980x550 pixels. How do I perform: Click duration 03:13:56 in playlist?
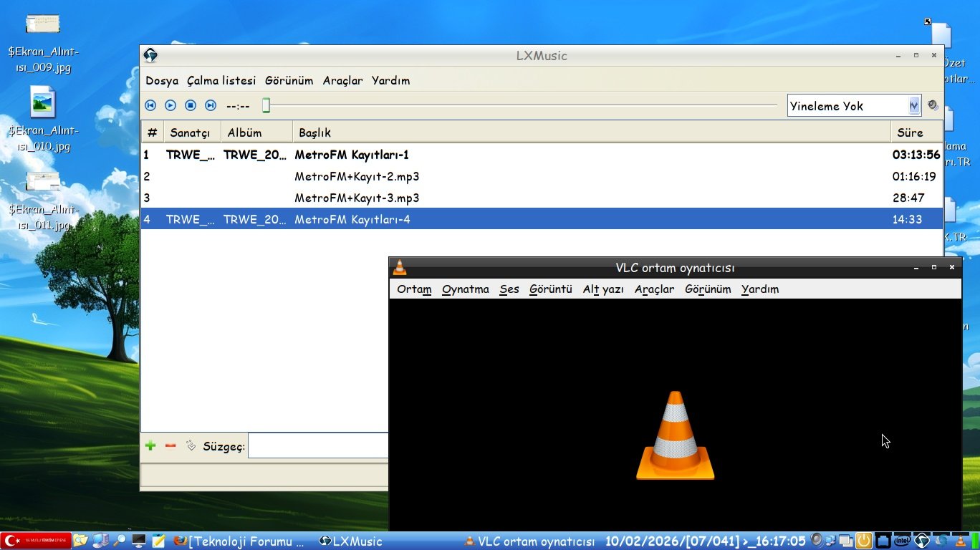(916, 155)
